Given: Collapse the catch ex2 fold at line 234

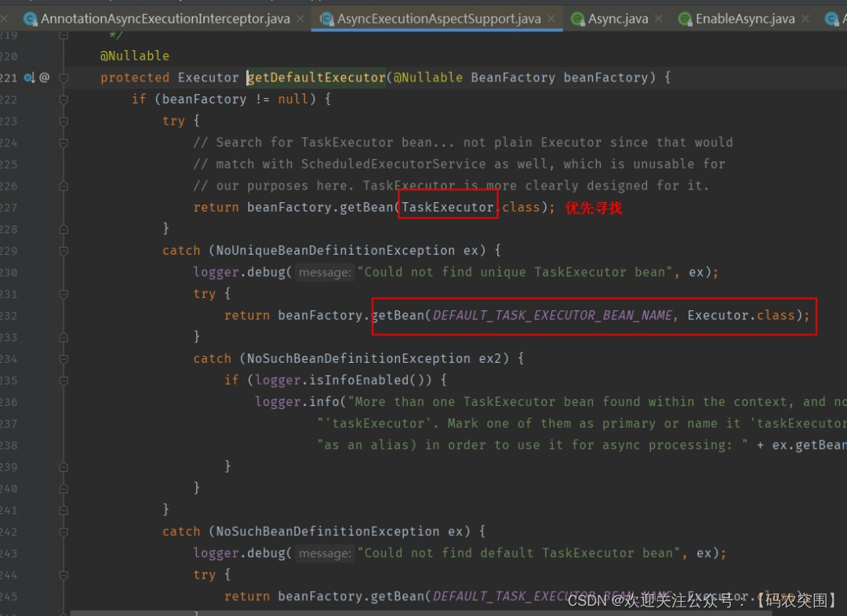Looking at the screenshot, I should pyautogui.click(x=64, y=358).
